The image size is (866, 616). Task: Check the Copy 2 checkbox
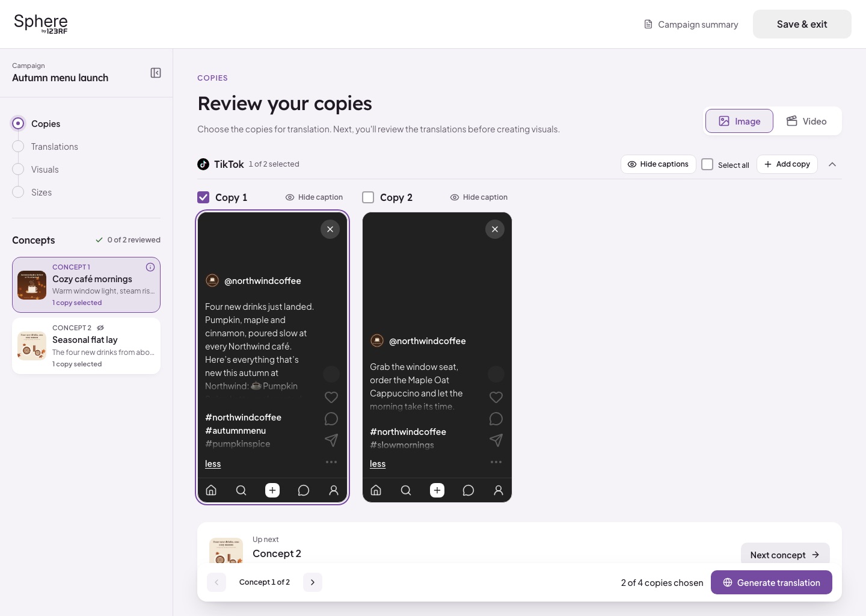tap(368, 197)
